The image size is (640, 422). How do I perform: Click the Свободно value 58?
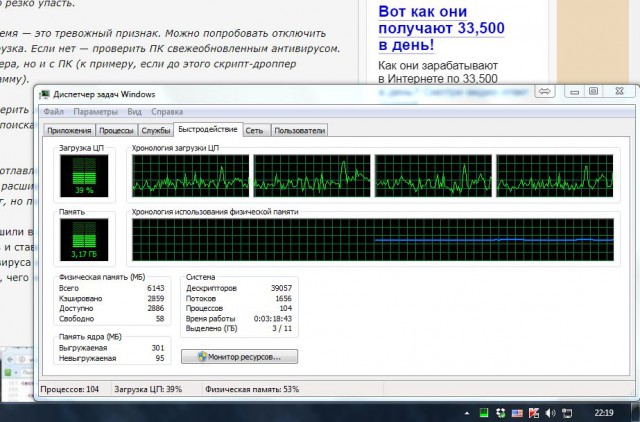click(x=160, y=318)
